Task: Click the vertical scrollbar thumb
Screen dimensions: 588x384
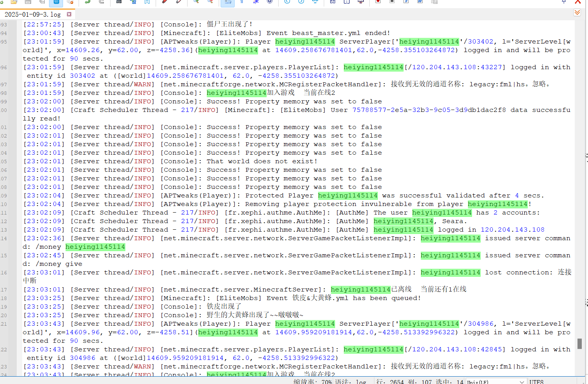Action: coord(579,343)
